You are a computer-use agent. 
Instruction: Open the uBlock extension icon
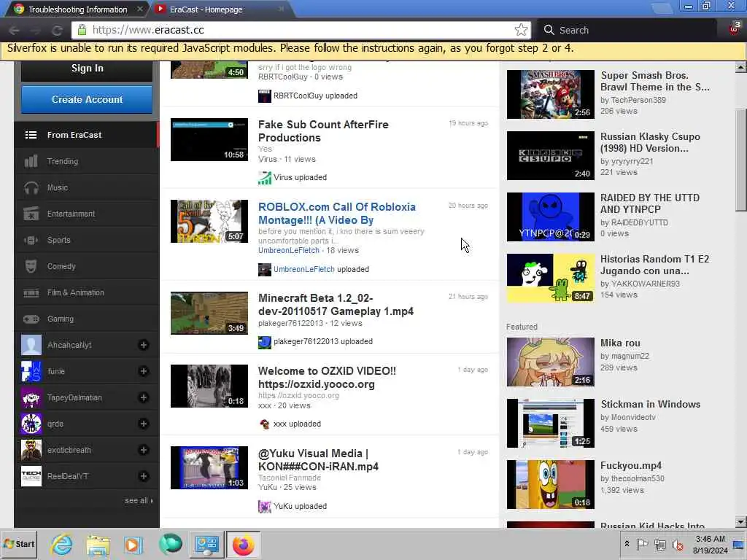(x=734, y=29)
